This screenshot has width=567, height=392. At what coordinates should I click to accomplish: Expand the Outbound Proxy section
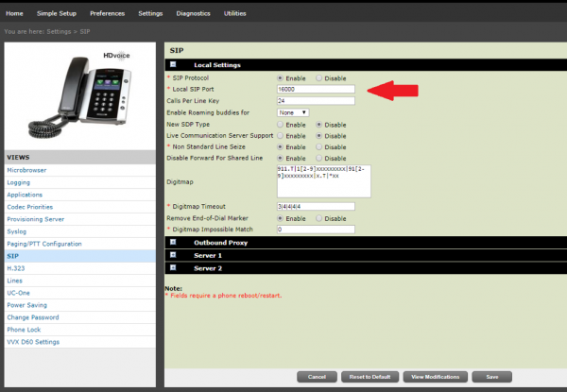click(173, 242)
